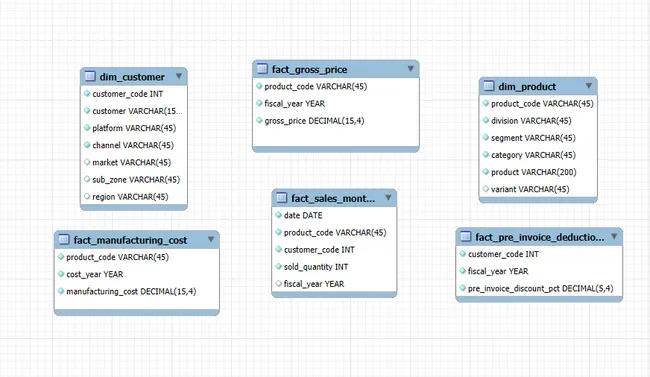Toggle the dim_product table collapse arrow

pos(589,86)
